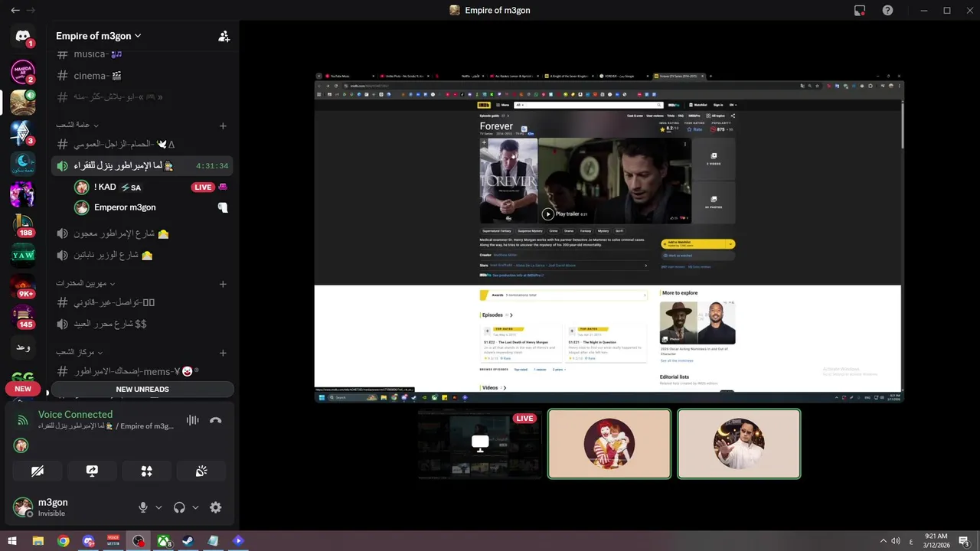Screen dimensions: 980x551
Task: Share your screen from voice panel
Action: (92, 471)
